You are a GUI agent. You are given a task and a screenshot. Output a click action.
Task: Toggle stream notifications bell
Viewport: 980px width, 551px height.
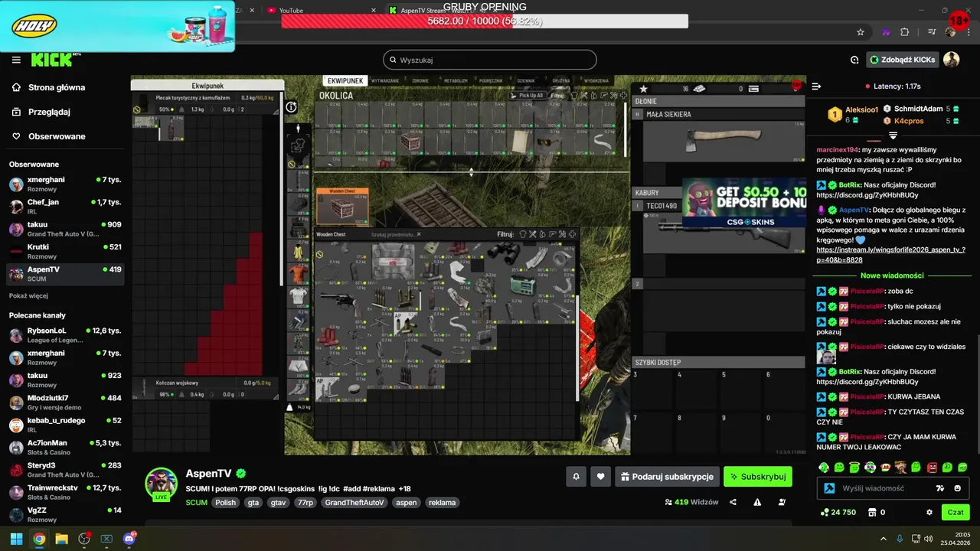click(x=577, y=477)
